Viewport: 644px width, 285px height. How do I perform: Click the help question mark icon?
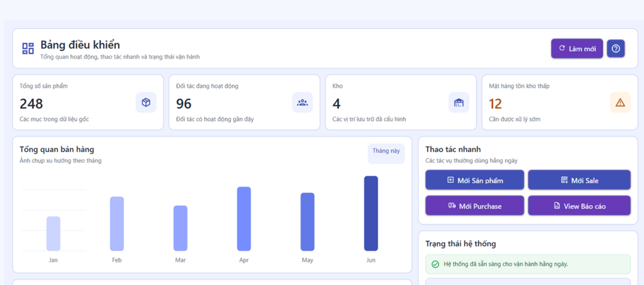[616, 48]
